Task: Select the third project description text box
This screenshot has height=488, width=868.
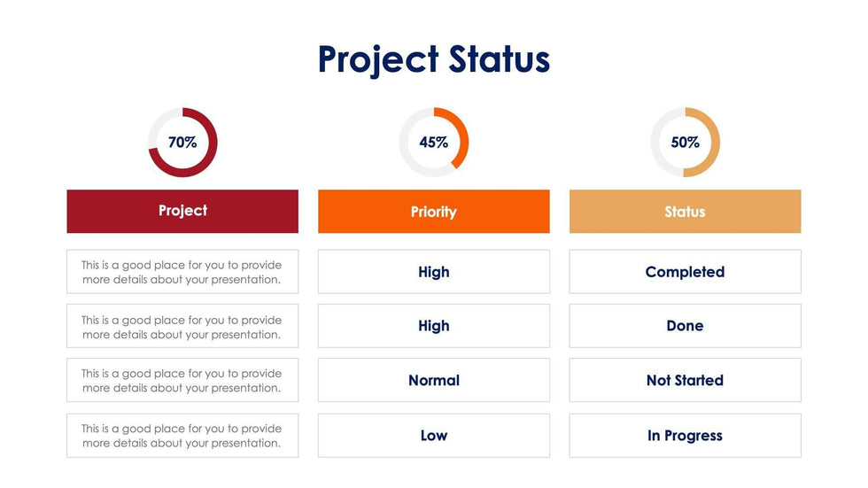Action: coord(182,381)
